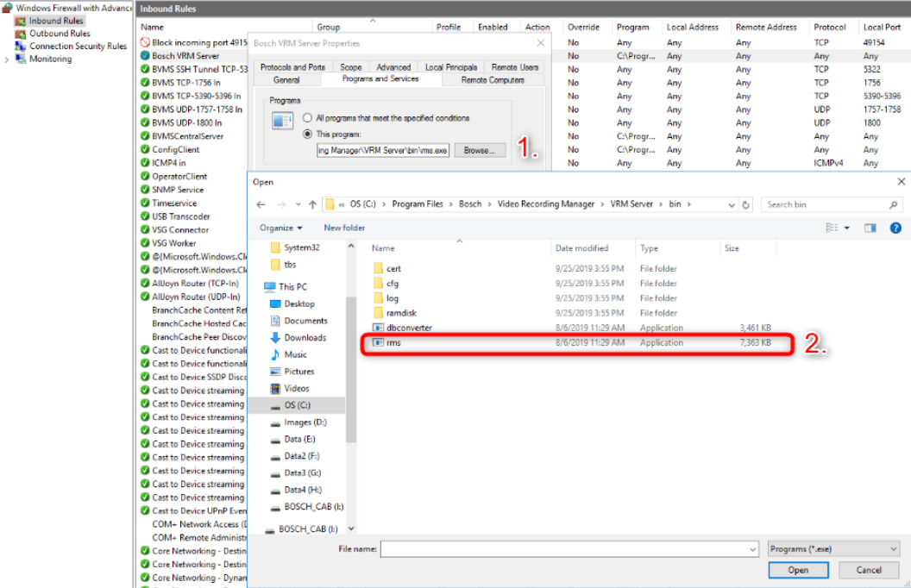Click the File name input field
The width and height of the screenshot is (911, 588).
click(569, 548)
